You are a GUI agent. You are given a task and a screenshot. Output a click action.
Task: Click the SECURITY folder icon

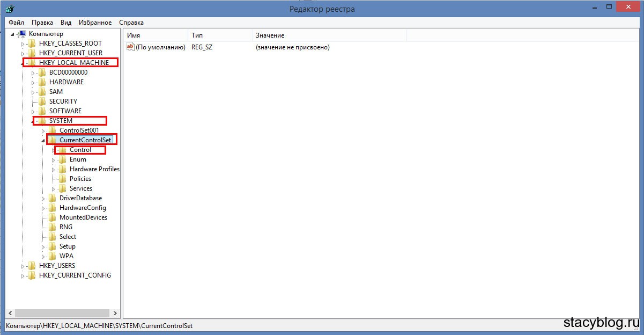tap(42, 101)
